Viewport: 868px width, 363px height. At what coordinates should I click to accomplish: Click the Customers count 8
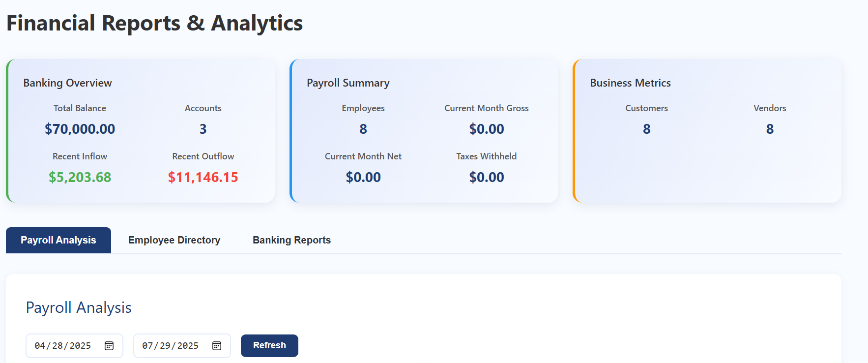tap(647, 129)
